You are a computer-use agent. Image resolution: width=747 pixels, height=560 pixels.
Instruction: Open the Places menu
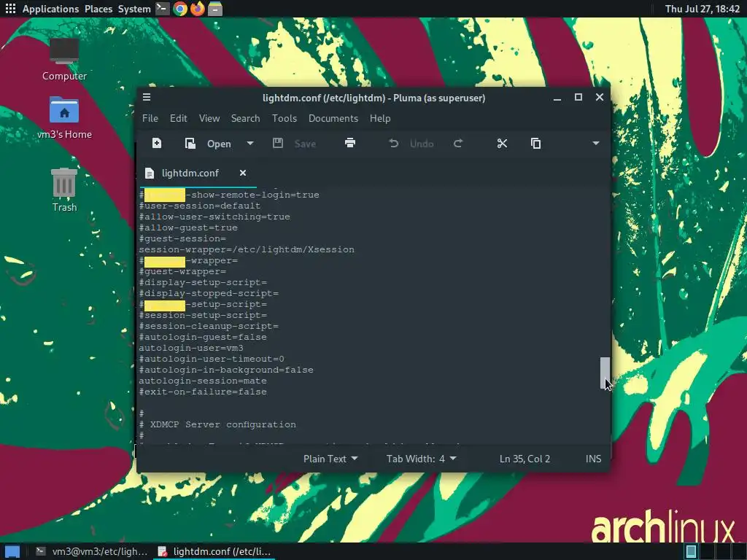[x=98, y=9]
